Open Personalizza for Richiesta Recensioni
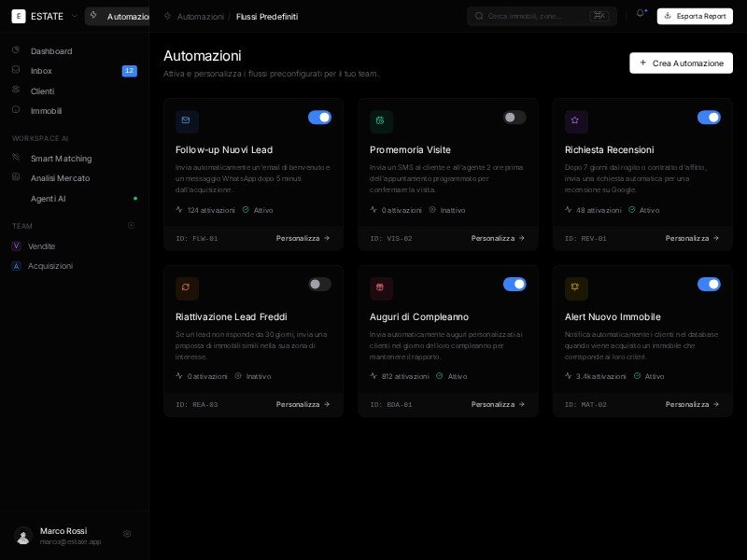Viewport: 747px width, 560px height. tap(691, 238)
